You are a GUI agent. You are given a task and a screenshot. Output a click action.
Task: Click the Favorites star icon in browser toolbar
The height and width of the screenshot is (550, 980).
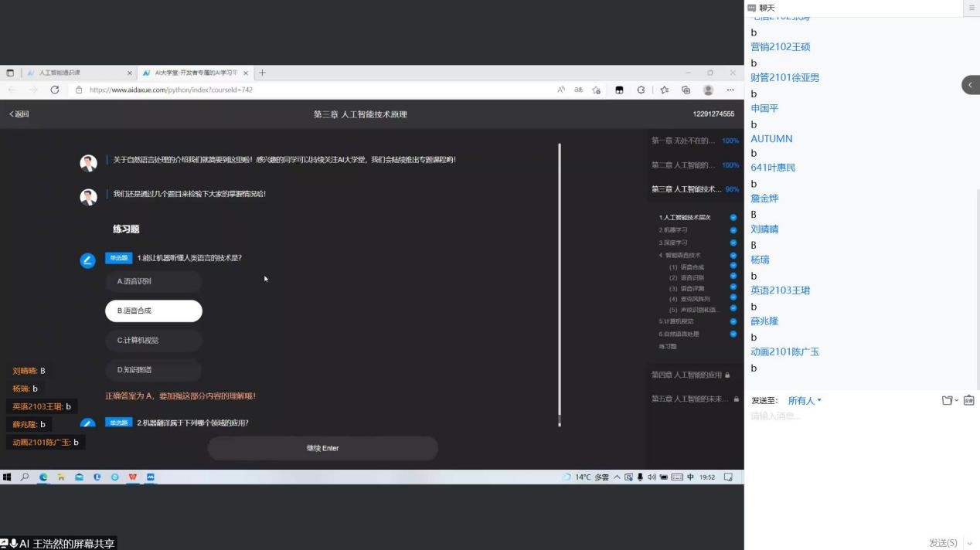[x=664, y=90]
